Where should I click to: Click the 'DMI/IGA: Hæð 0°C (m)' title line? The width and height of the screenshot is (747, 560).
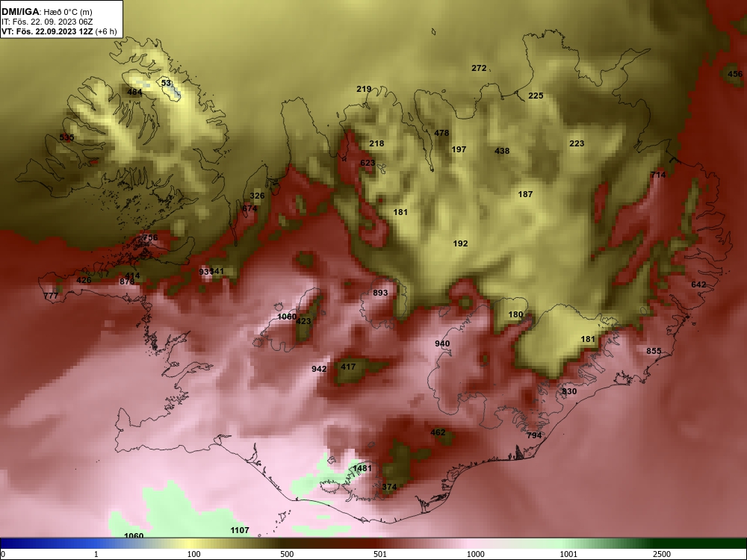(47, 12)
